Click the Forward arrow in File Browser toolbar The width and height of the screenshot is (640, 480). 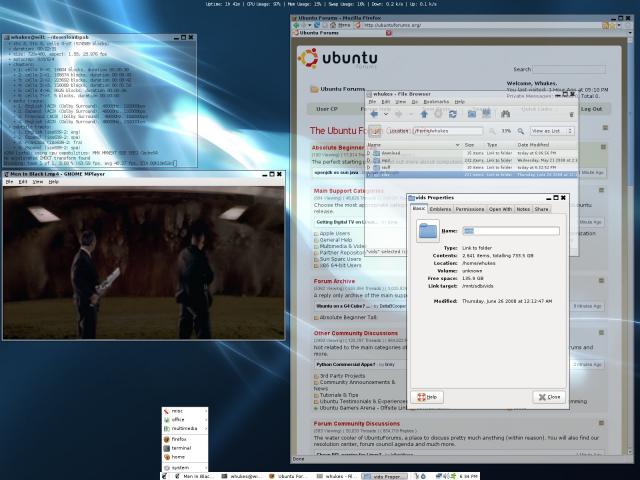pos(399,115)
